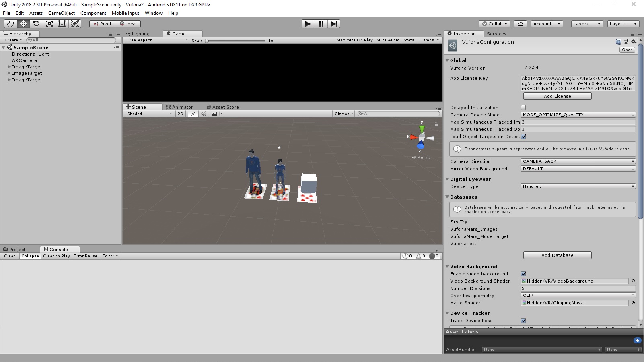644x362 pixels.
Task: Enable Delayed Initialization checkbox
Action: 523,108
